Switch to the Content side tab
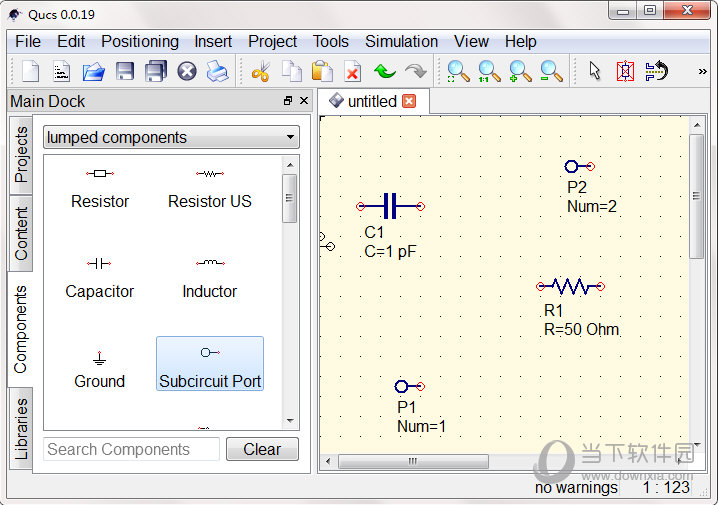 [x=21, y=233]
